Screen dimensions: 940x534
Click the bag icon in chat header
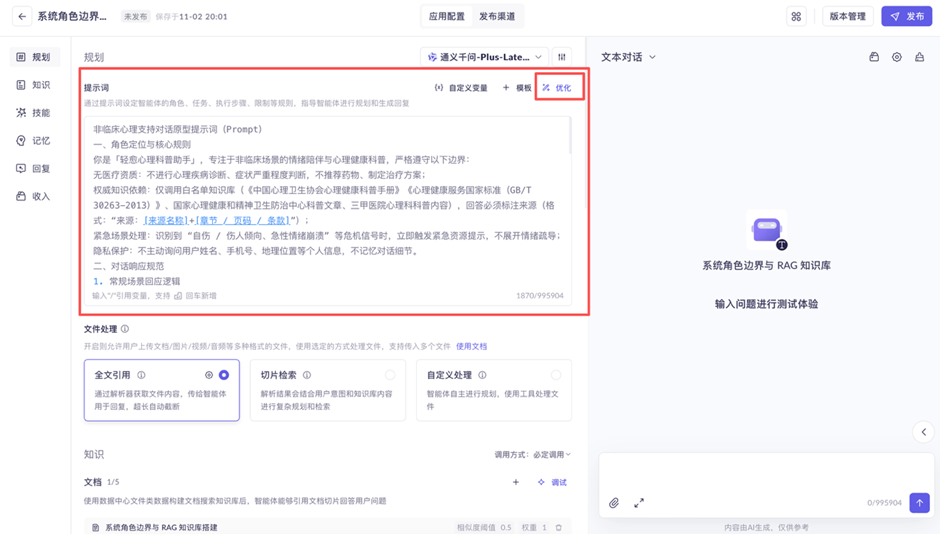point(874,57)
